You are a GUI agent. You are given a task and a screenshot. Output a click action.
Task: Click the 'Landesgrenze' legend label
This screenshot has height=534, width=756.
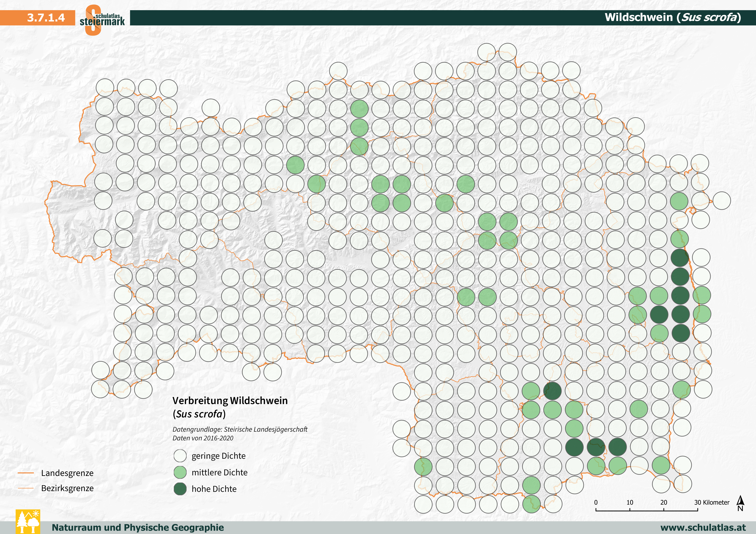[67, 473]
